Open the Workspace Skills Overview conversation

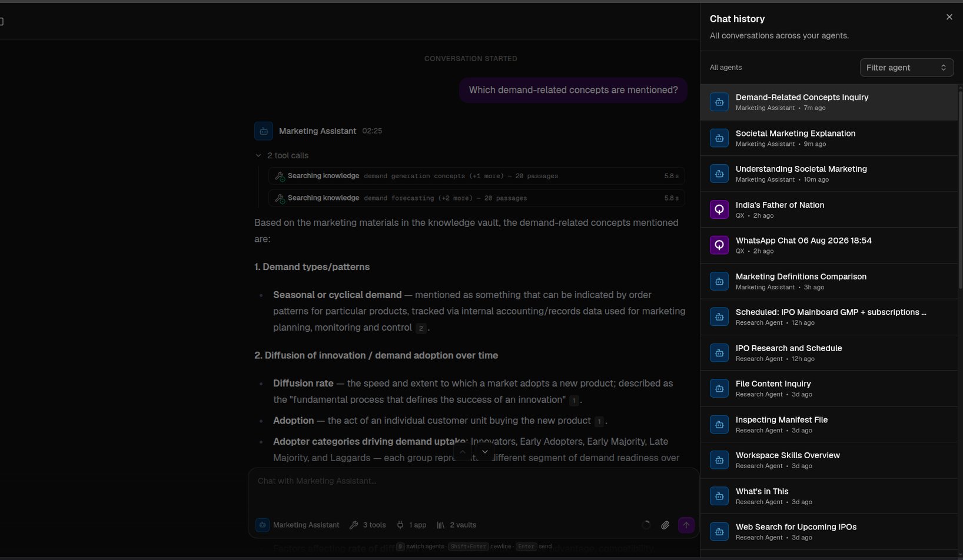(829, 460)
